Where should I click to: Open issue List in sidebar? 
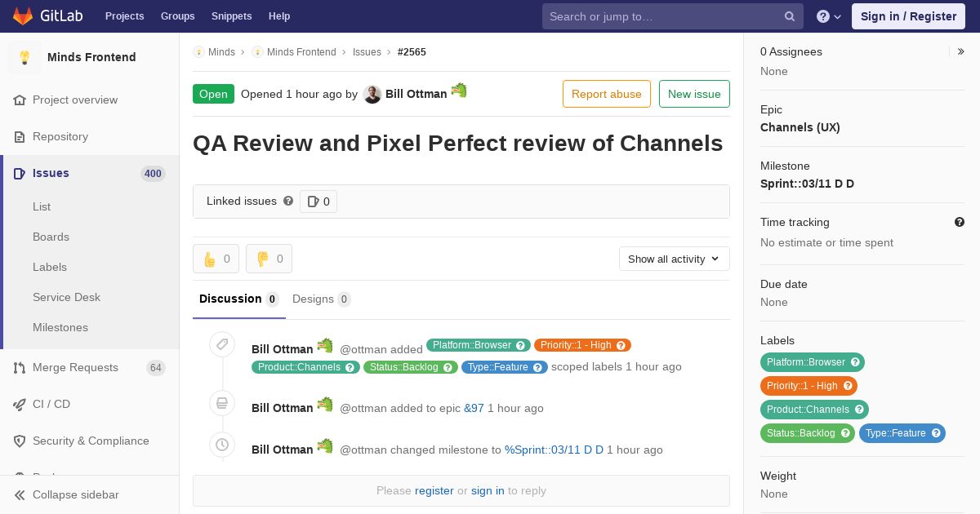[42, 206]
